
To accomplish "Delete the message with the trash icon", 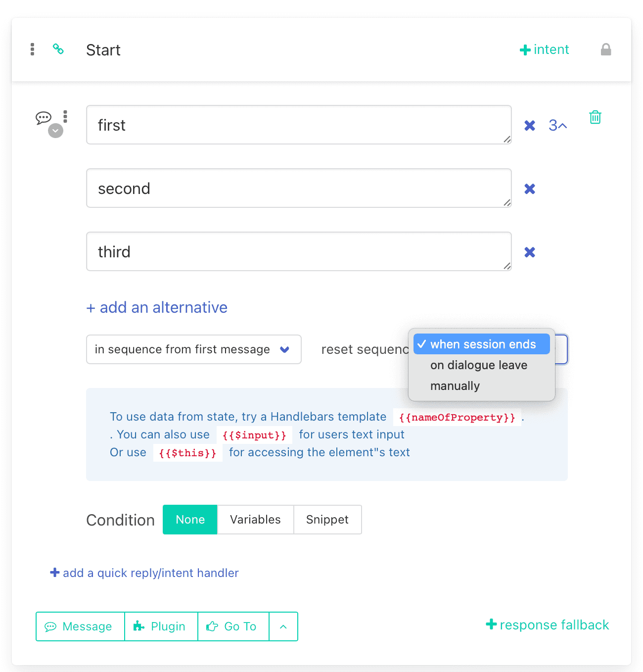I will pos(595,117).
